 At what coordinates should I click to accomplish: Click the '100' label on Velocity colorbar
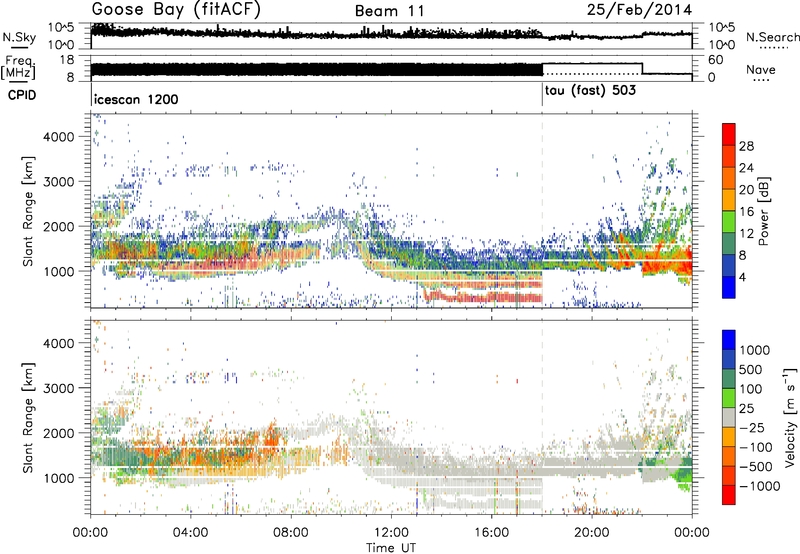[x=751, y=389]
